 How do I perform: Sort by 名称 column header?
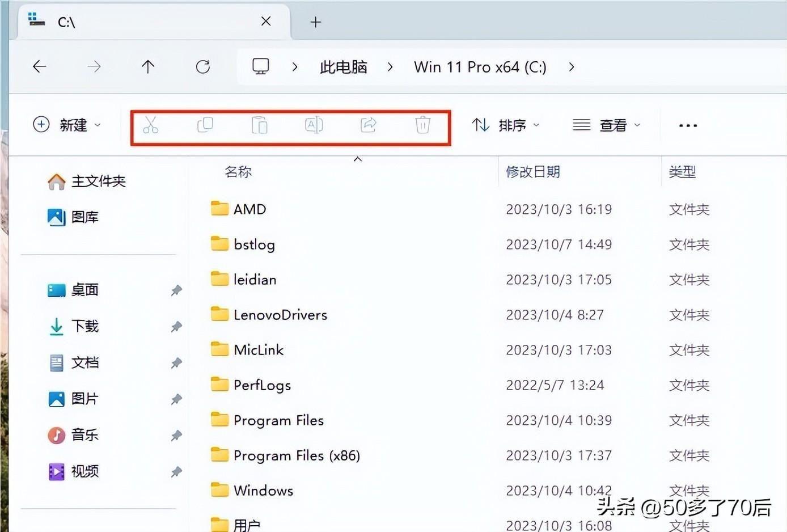point(238,172)
